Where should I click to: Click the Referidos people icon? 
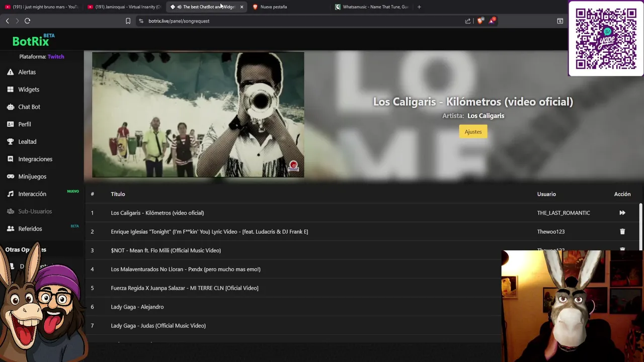pos(10,229)
